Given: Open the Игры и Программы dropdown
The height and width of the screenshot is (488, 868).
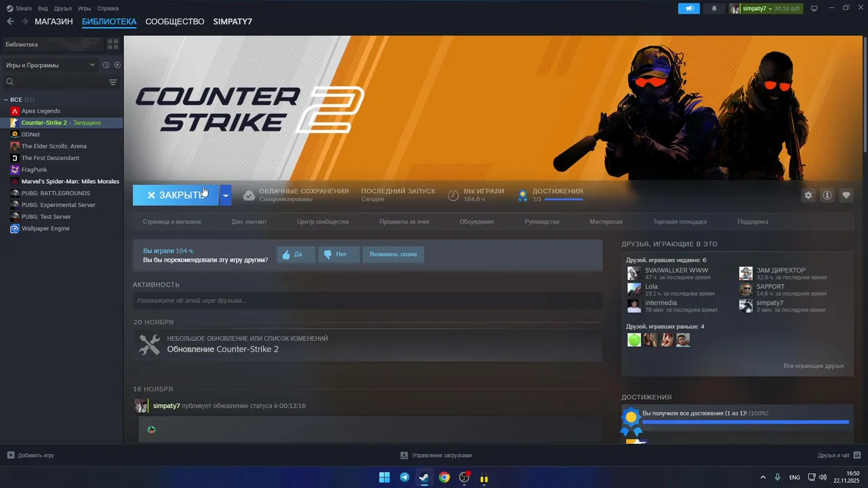Looking at the screenshot, I should 50,65.
